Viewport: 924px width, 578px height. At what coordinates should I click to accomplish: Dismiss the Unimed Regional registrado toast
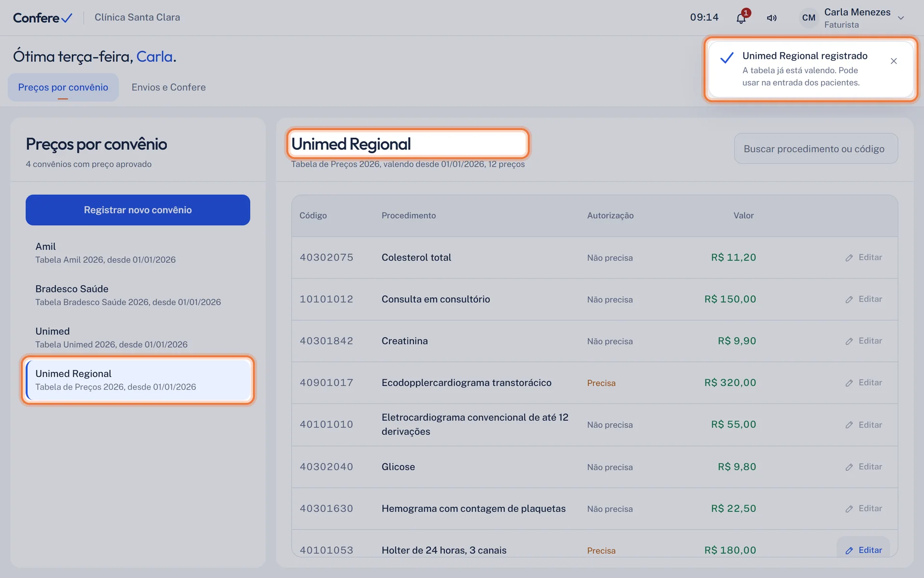(x=894, y=61)
